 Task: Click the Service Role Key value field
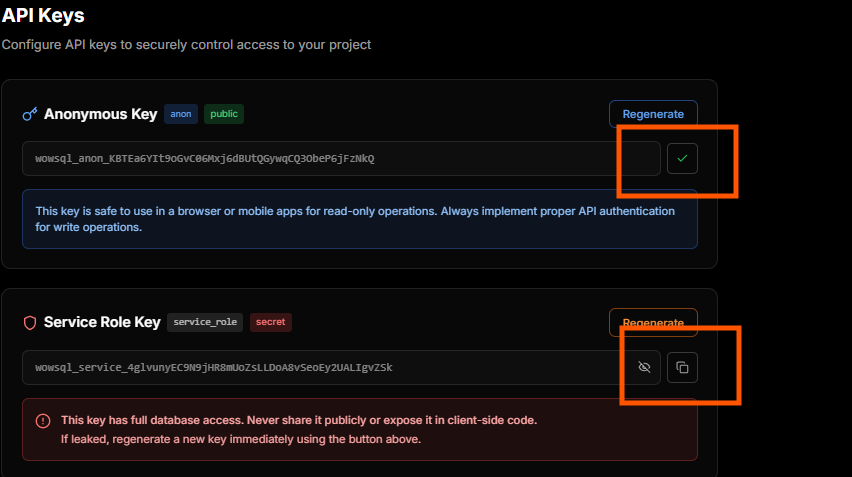[341, 367]
